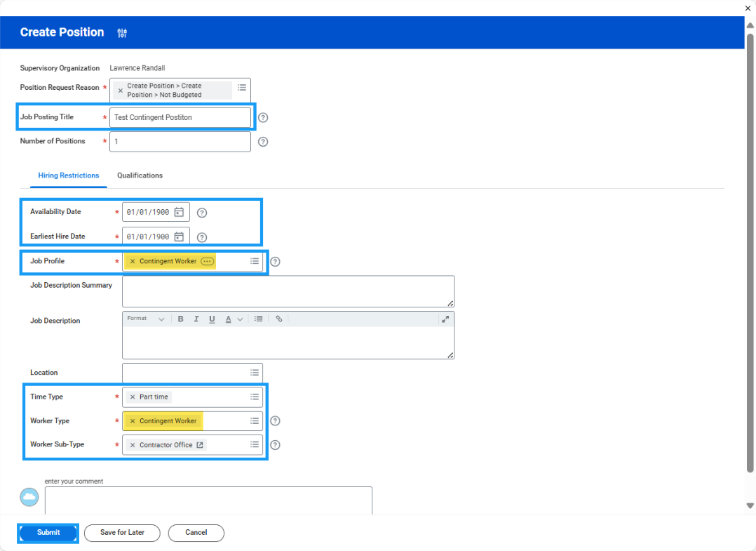
Task: Insert bulleted list in Job Description
Action: pyautogui.click(x=258, y=319)
